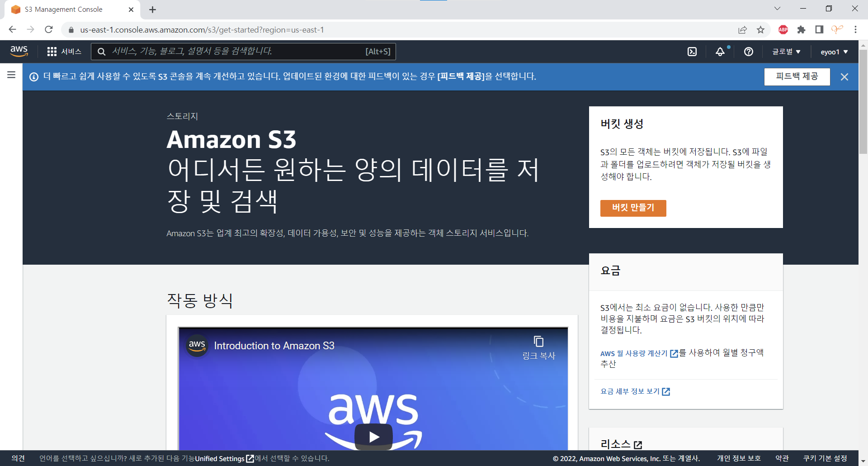This screenshot has height=466, width=868.
Task: Expand the 글로벌 region dropdown
Action: click(x=786, y=52)
